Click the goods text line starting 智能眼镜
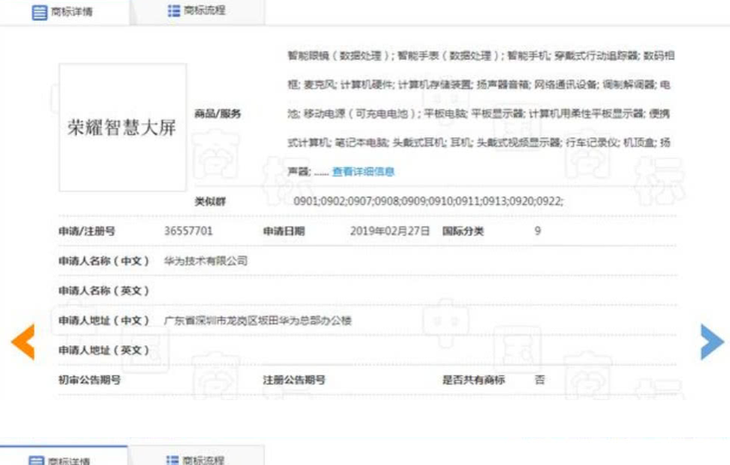 coord(481,56)
